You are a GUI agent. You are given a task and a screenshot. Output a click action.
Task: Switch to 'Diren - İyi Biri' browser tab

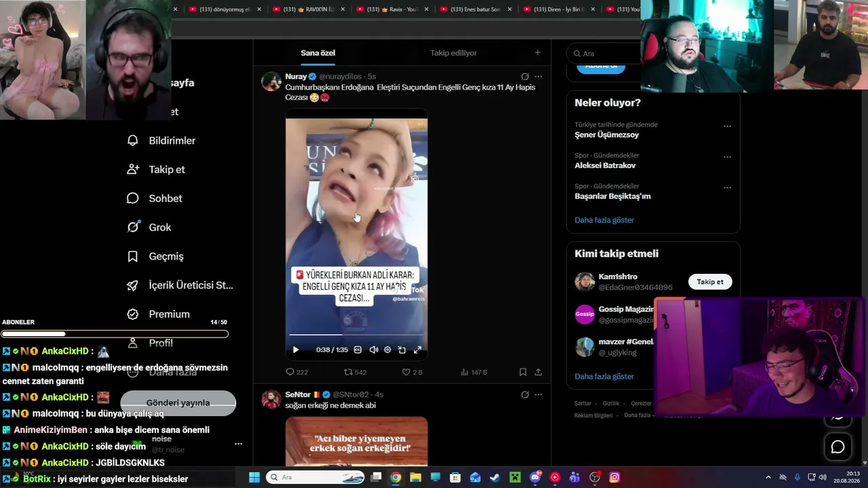tap(558, 9)
